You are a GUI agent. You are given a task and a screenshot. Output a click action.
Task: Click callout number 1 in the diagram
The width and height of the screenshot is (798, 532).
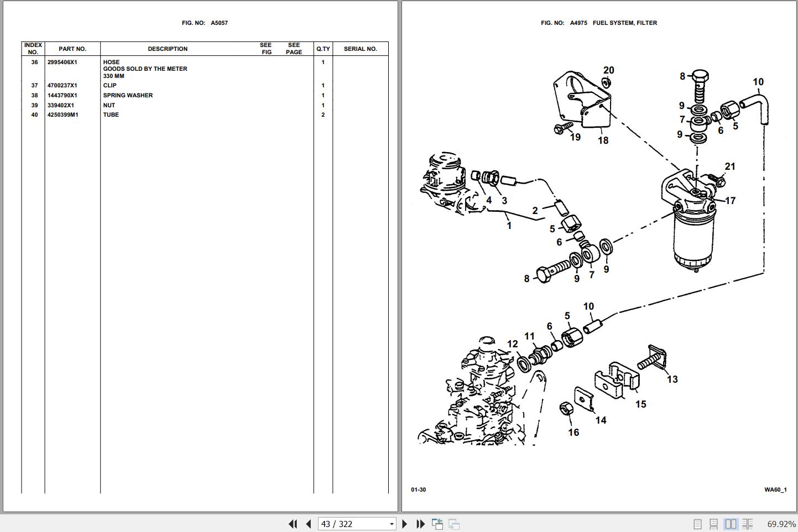point(509,226)
